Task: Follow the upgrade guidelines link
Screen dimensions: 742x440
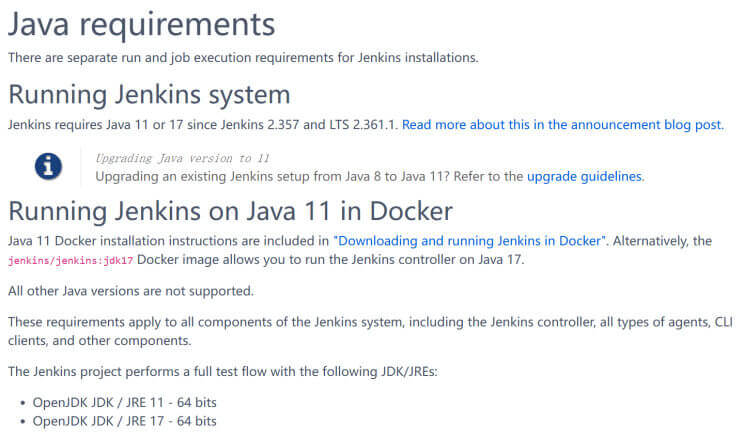Action: (585, 176)
